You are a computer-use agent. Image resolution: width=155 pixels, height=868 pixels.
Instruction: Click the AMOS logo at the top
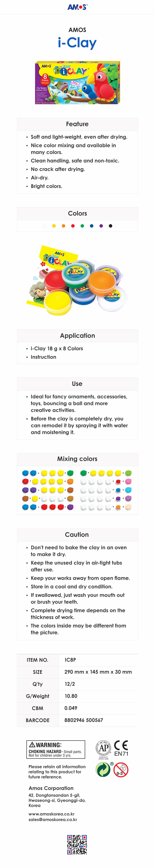77,7
